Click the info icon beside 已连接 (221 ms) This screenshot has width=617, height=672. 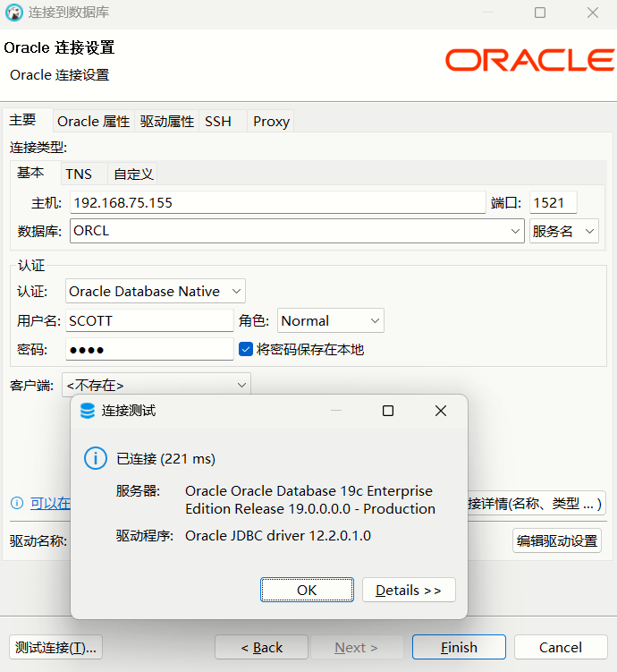click(x=95, y=458)
